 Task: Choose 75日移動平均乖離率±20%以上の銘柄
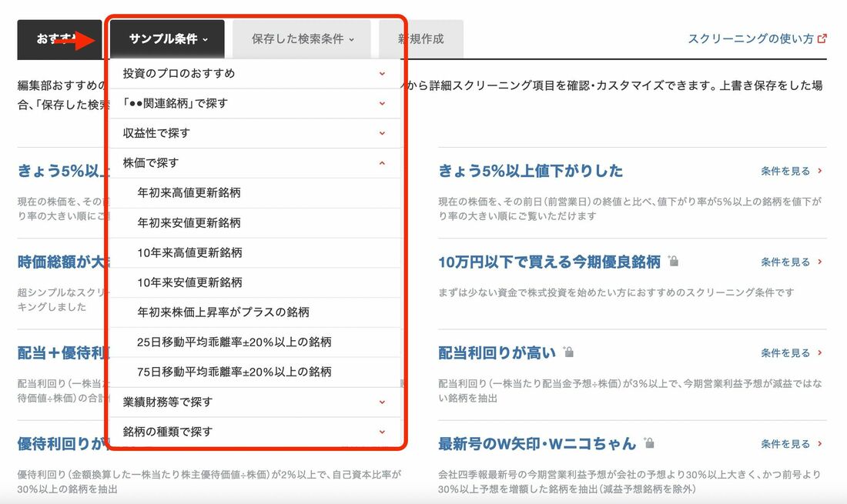click(256, 372)
